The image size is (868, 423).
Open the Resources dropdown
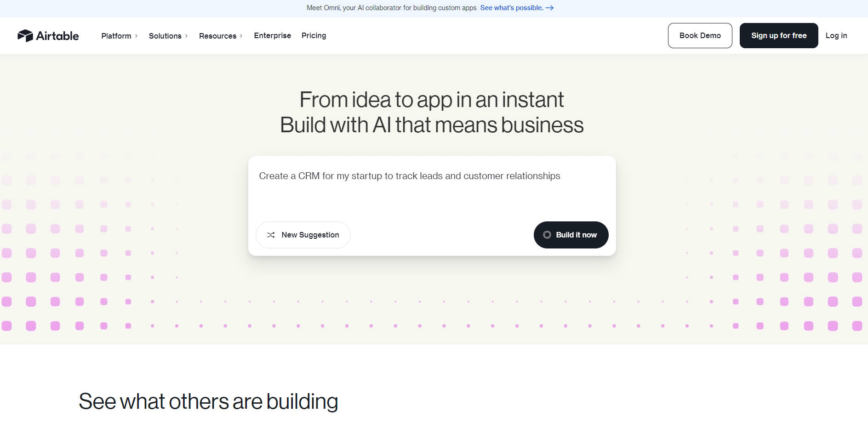218,35
